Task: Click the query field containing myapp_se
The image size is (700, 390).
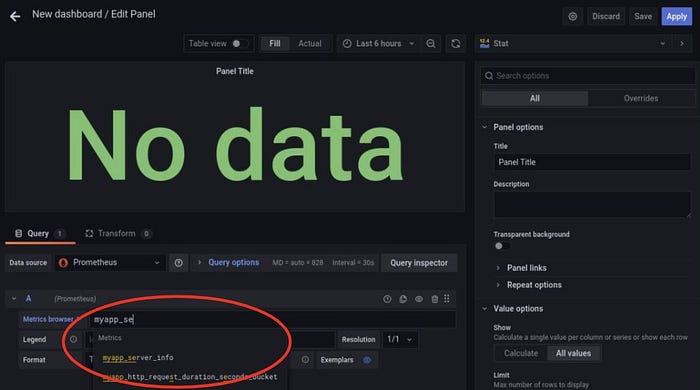Action: pyautogui.click(x=272, y=319)
